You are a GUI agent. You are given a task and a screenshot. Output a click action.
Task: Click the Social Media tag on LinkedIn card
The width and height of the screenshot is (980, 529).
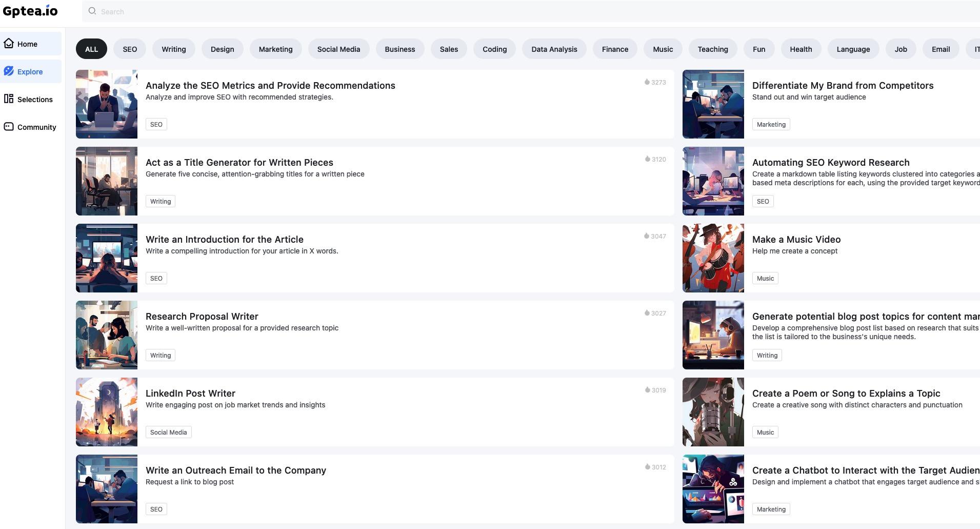(168, 433)
